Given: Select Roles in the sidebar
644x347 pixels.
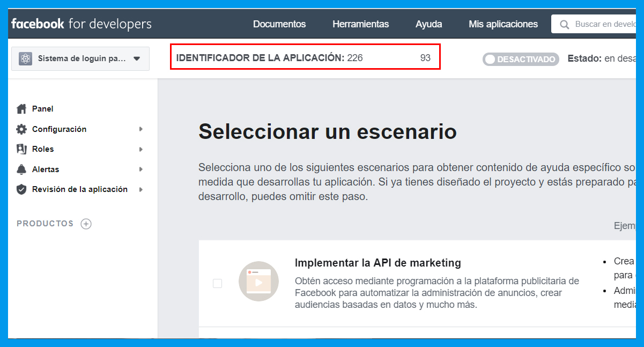Looking at the screenshot, I should coord(43,149).
